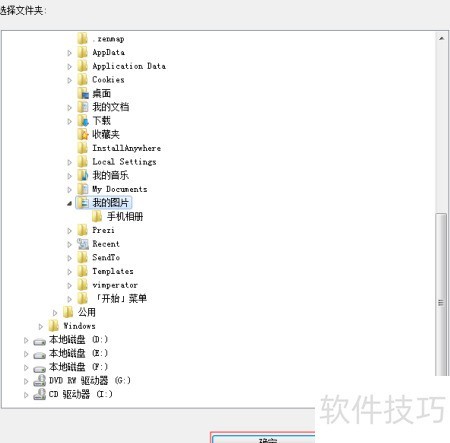Expand the Windows folder arrow
Image resolution: width=450 pixels, height=443 pixels.
(x=41, y=326)
